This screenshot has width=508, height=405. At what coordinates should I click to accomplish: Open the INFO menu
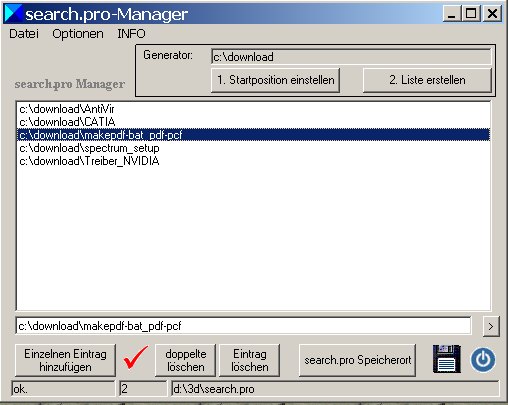click(131, 34)
